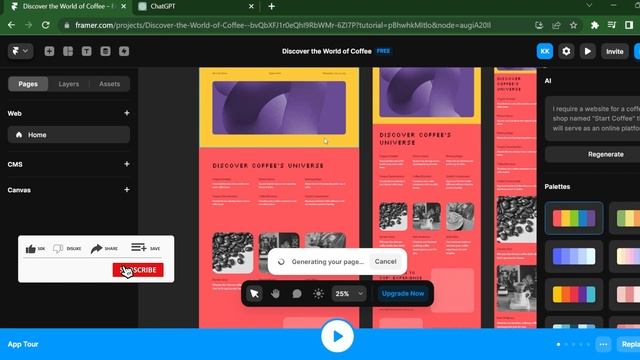The height and width of the screenshot is (360, 640).
Task: Select the desktop page purple hero image
Action: point(279,108)
